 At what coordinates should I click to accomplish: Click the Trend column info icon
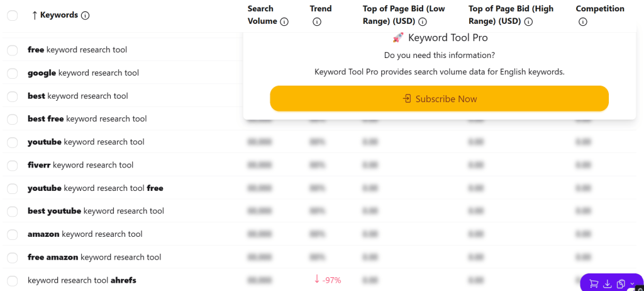(317, 21)
